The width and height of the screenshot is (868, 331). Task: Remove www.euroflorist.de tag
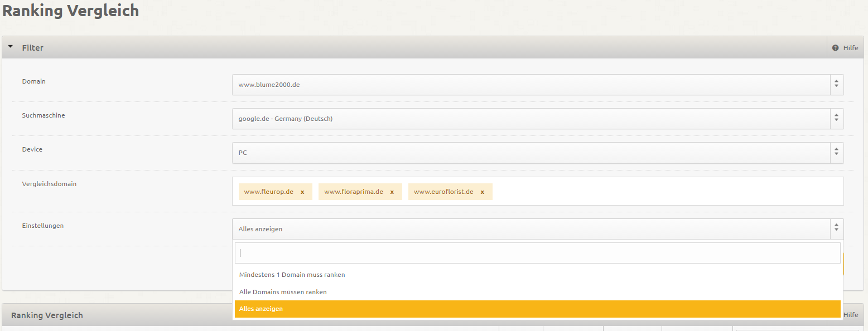(x=483, y=192)
